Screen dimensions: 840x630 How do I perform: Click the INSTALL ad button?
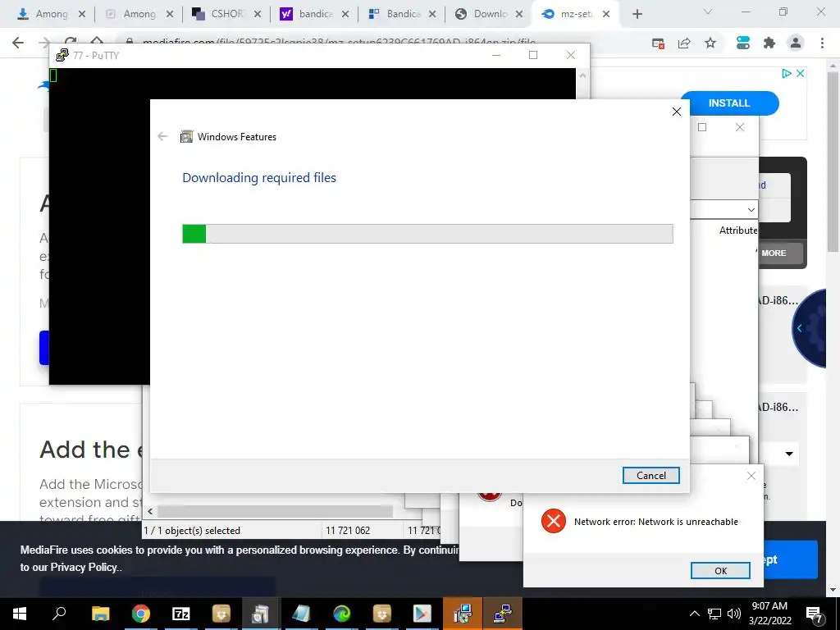pos(729,103)
